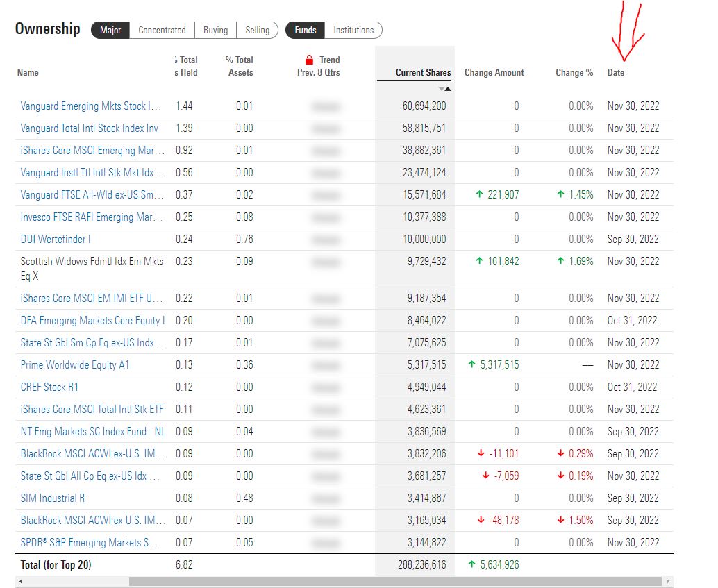Viewport: 718px width, 588px height.
Task: Open State St Gbl Sm Cp Eq link
Action: 92,343
